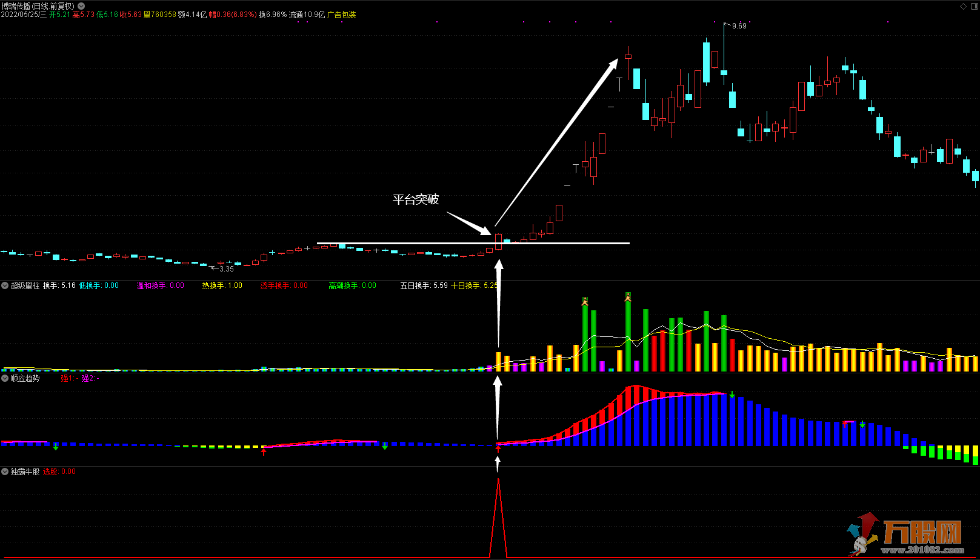Viewport: 980px width, 560px height.
Task: Click the red spike peak in 独霸牛股 panel
Action: (x=498, y=481)
